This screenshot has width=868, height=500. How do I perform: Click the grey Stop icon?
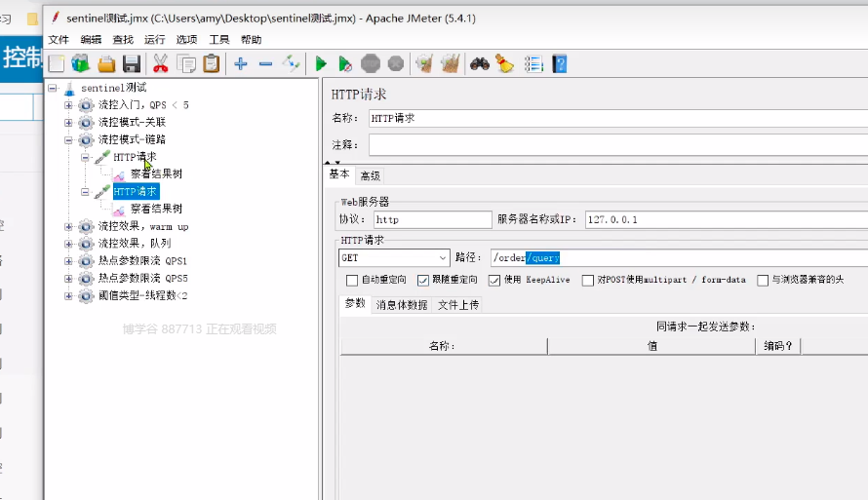(371, 64)
